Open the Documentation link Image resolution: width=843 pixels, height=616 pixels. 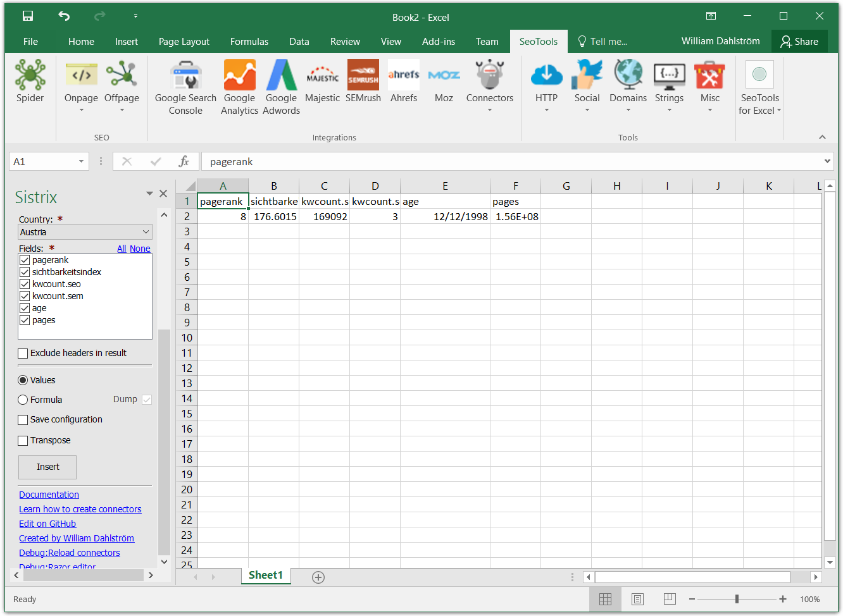49,495
